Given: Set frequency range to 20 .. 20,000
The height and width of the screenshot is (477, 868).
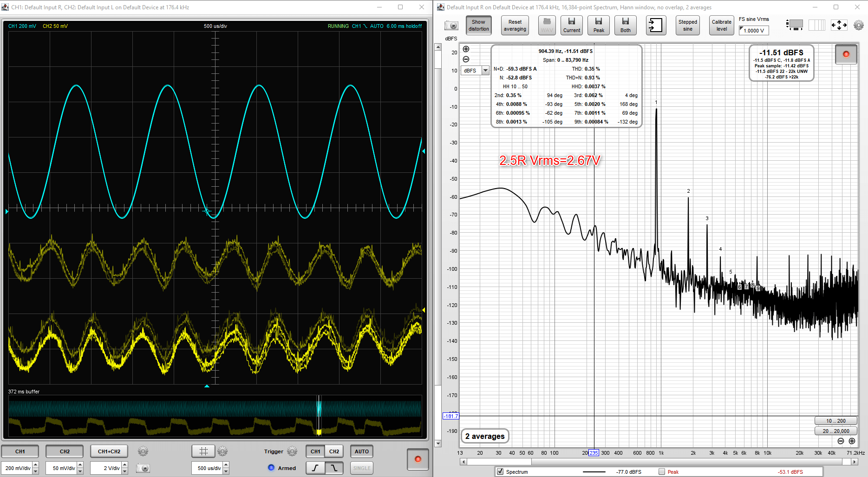Looking at the screenshot, I should (835, 431).
